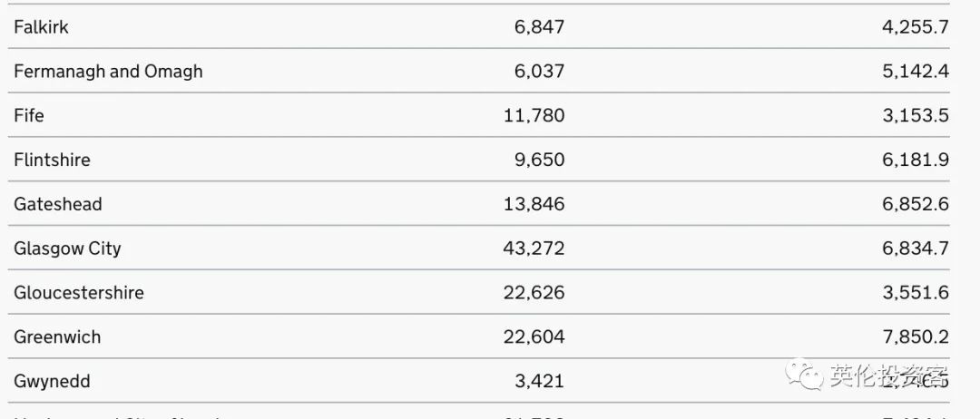
Task: Click the value 6,847 for Falkirk
Action: (x=539, y=27)
